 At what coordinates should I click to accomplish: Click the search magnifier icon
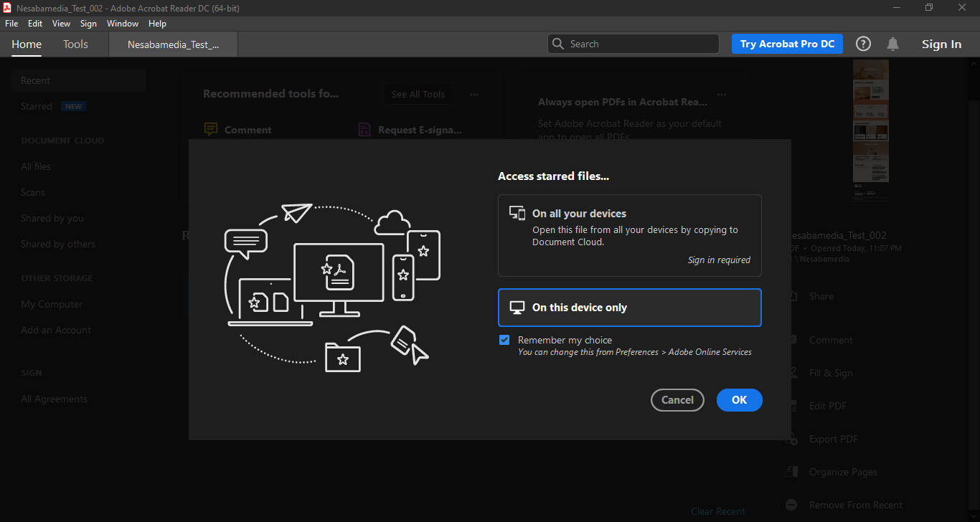pyautogui.click(x=558, y=44)
